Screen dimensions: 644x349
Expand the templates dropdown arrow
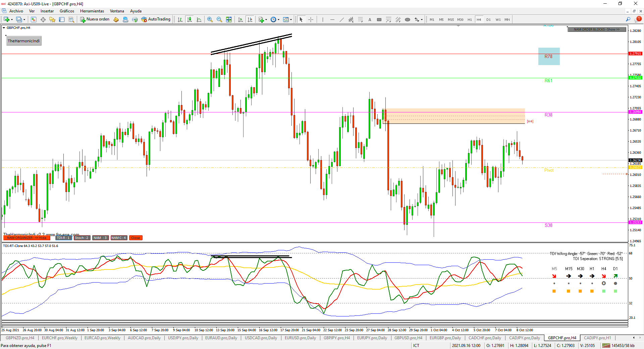tap(291, 20)
